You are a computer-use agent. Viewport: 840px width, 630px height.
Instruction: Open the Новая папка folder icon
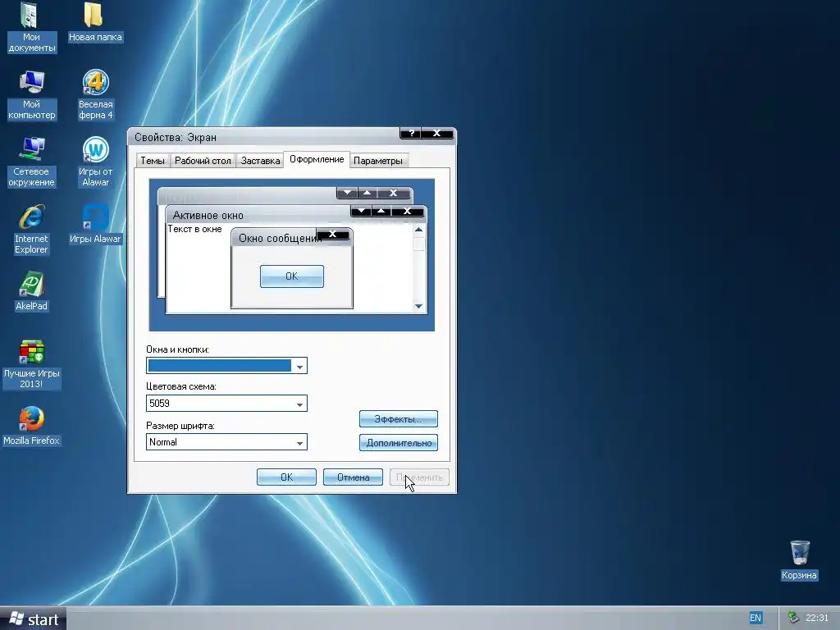95,22
